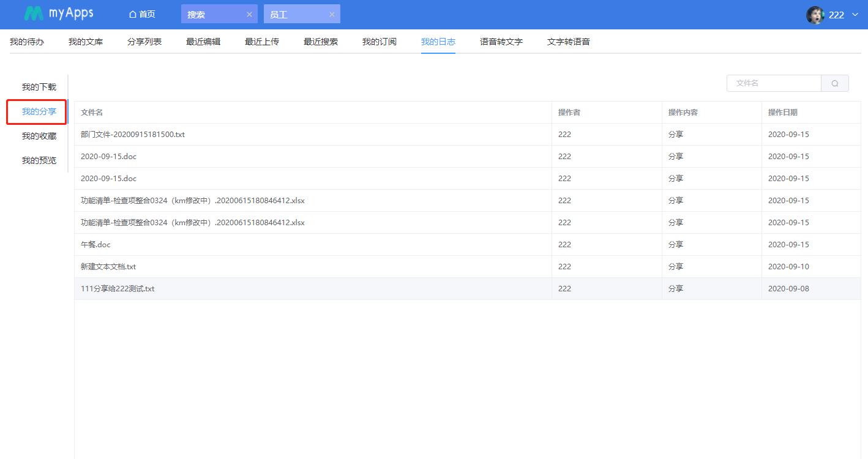Open the 我的文库 tab
This screenshot has width=868, height=459.
point(86,42)
